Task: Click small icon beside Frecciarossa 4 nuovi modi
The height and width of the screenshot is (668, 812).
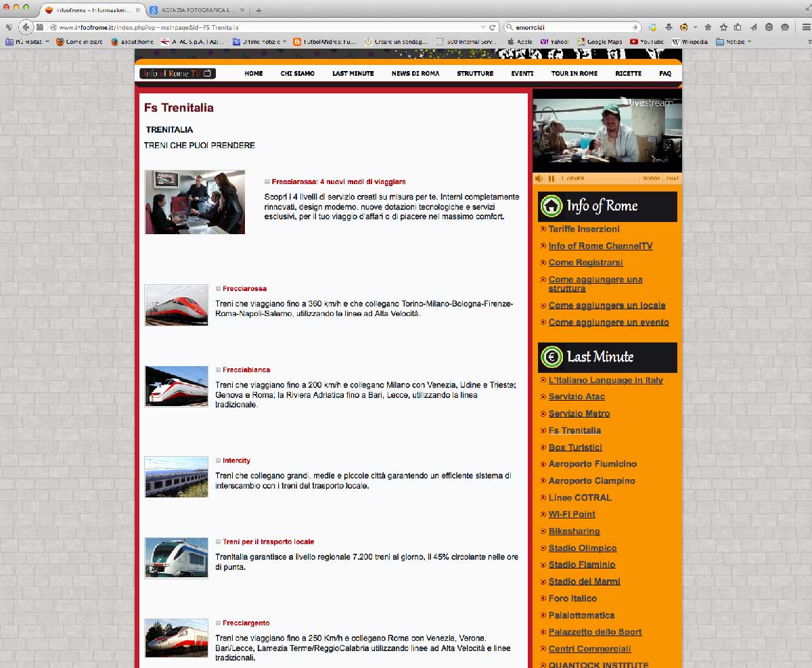Action: (x=267, y=182)
